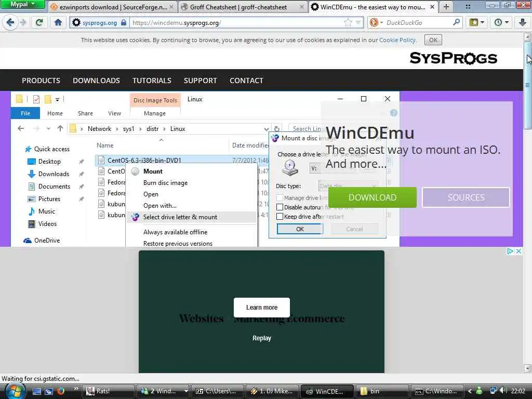Switch to the C:\Windo command prompt taskbar window

point(436,391)
